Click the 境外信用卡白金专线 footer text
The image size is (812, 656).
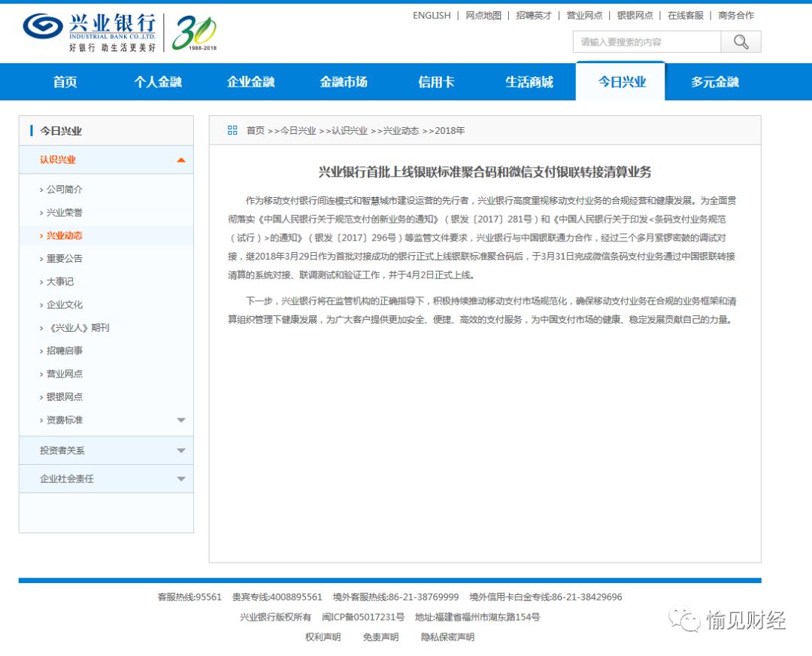(546, 597)
